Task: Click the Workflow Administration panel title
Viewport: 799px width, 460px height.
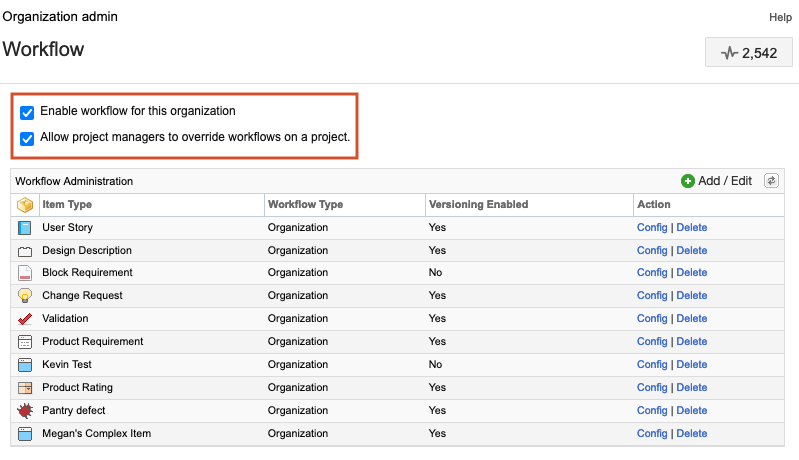Action: [x=74, y=181]
